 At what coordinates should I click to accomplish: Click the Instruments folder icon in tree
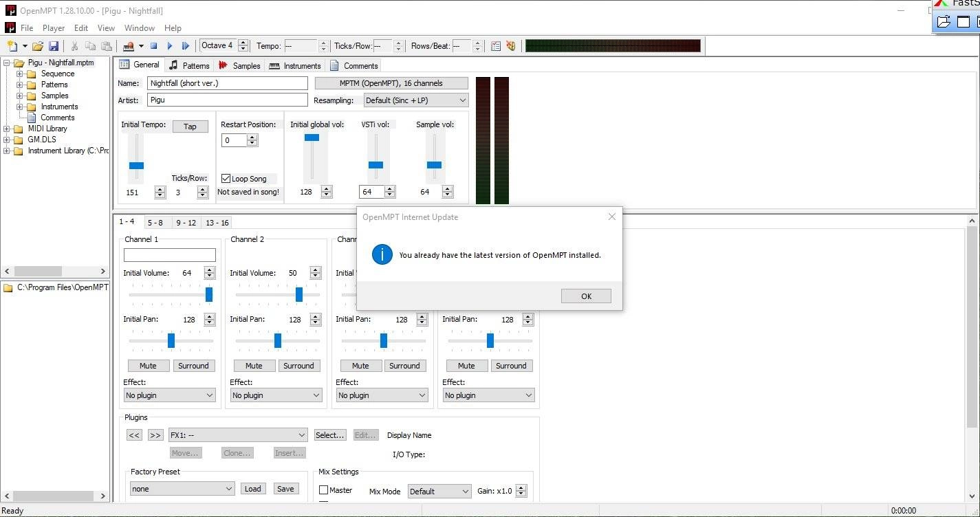tap(31, 107)
